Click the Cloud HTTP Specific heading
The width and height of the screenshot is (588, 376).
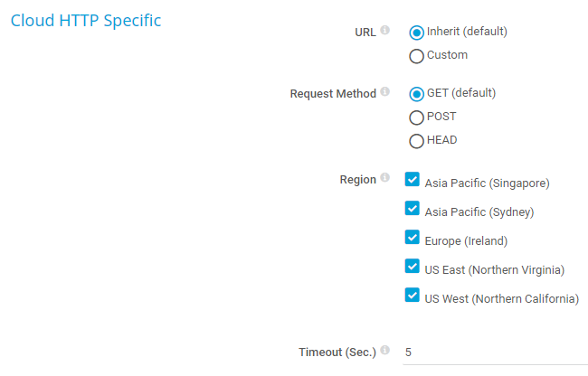pyautogui.click(x=85, y=21)
